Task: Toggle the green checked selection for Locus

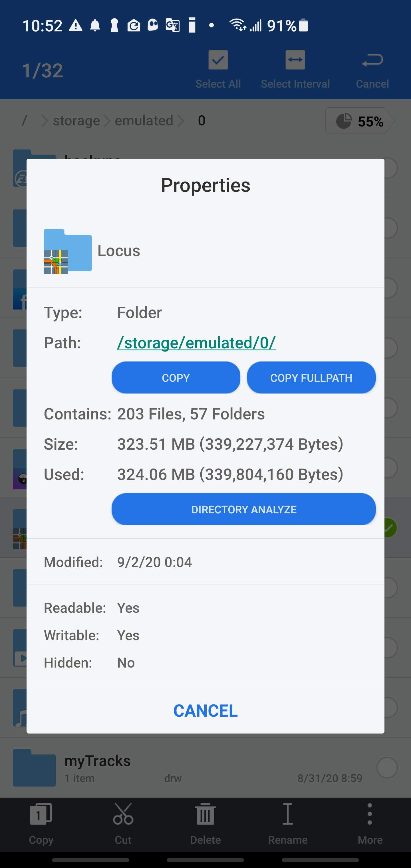Action: point(390,528)
